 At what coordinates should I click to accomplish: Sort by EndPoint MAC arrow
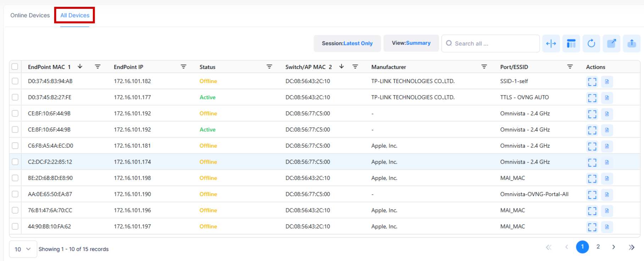(x=80, y=66)
